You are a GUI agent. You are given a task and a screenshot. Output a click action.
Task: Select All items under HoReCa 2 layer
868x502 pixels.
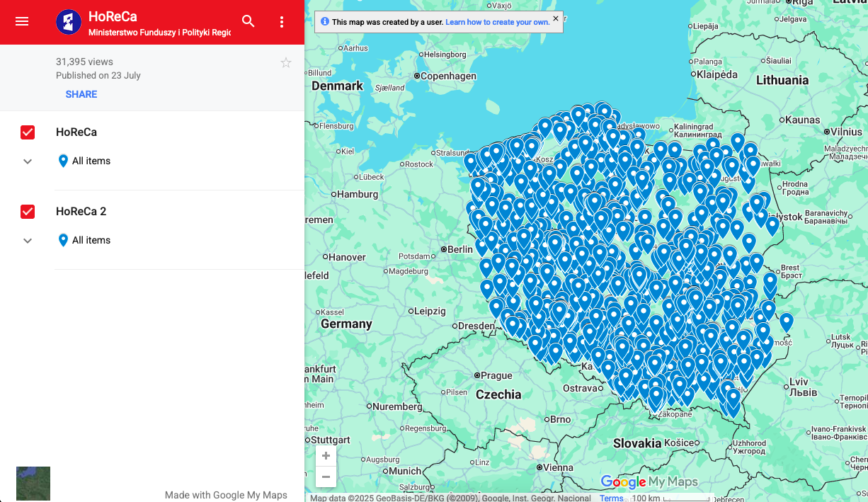pyautogui.click(x=91, y=241)
